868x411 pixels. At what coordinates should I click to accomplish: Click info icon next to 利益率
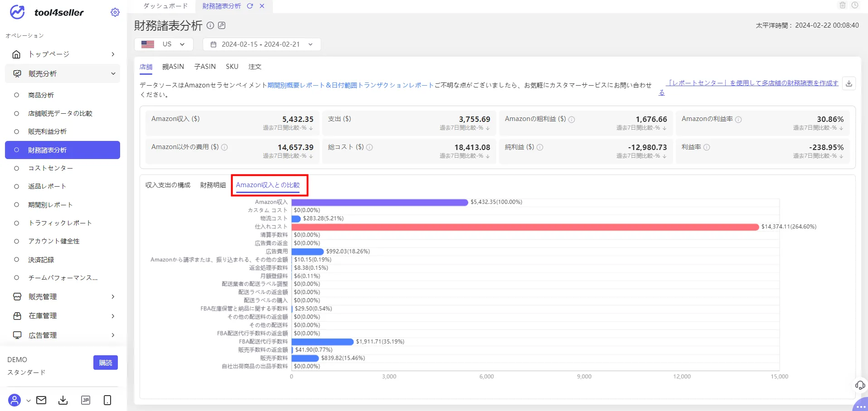(x=707, y=147)
